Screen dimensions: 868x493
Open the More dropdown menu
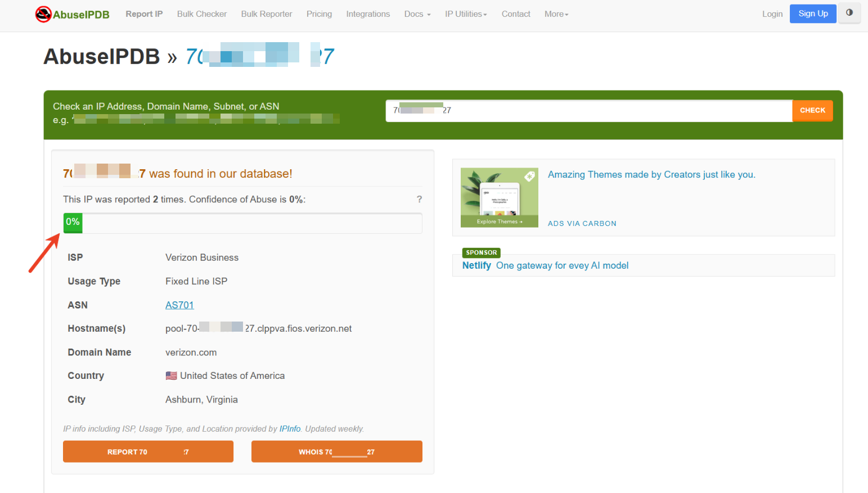click(x=556, y=14)
